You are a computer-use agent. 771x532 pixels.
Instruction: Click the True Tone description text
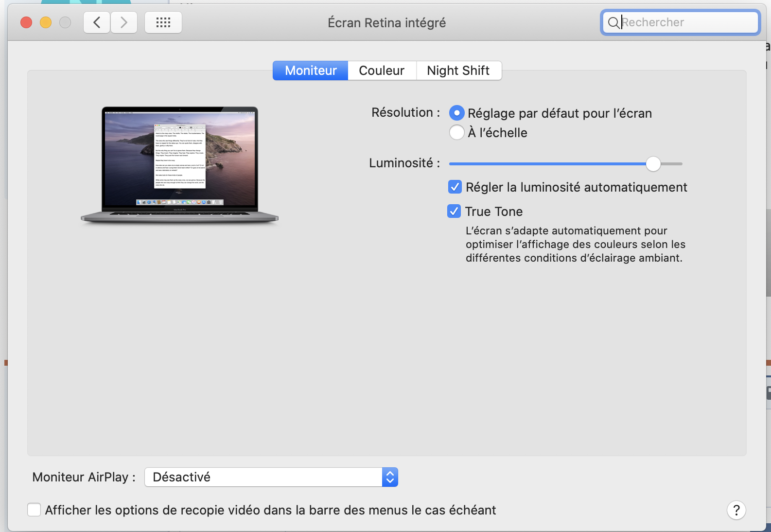pyautogui.click(x=576, y=244)
